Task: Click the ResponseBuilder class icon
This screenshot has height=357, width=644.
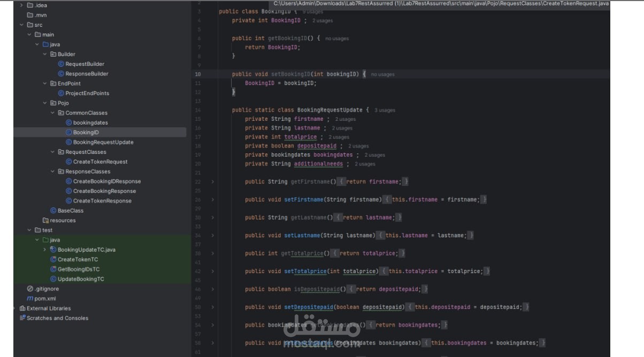Action: point(61,74)
